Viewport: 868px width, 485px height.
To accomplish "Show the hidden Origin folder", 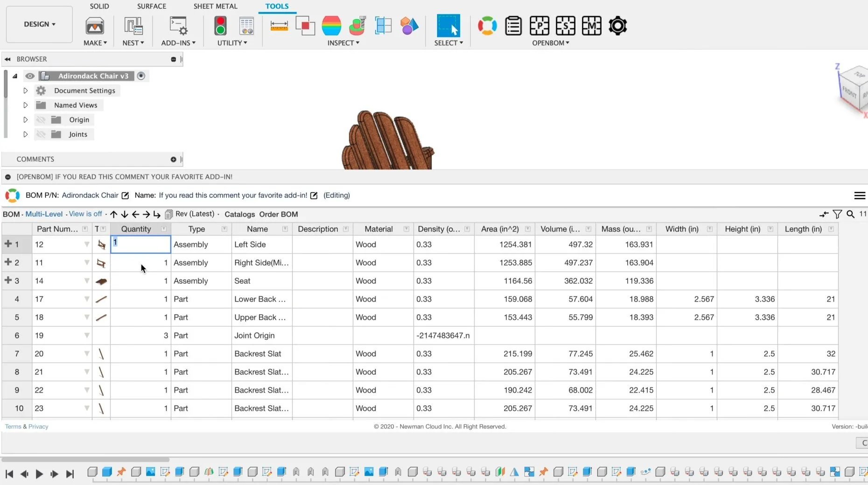I will [x=41, y=120].
